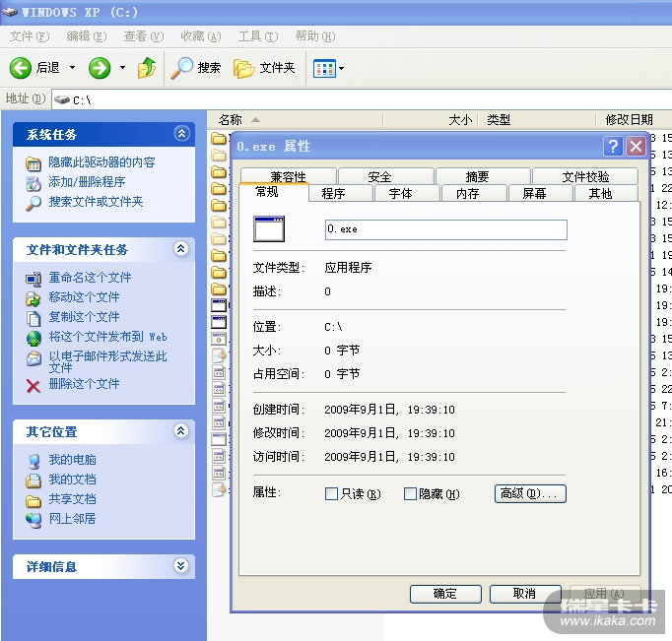Click the drive icon in address bar
The image size is (672, 641).
pyautogui.click(x=62, y=99)
